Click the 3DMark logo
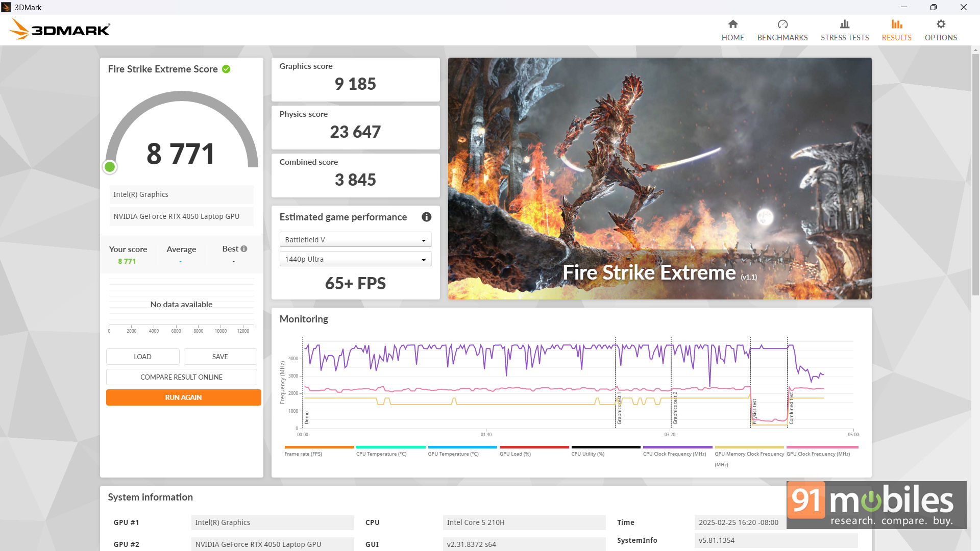 60,30
